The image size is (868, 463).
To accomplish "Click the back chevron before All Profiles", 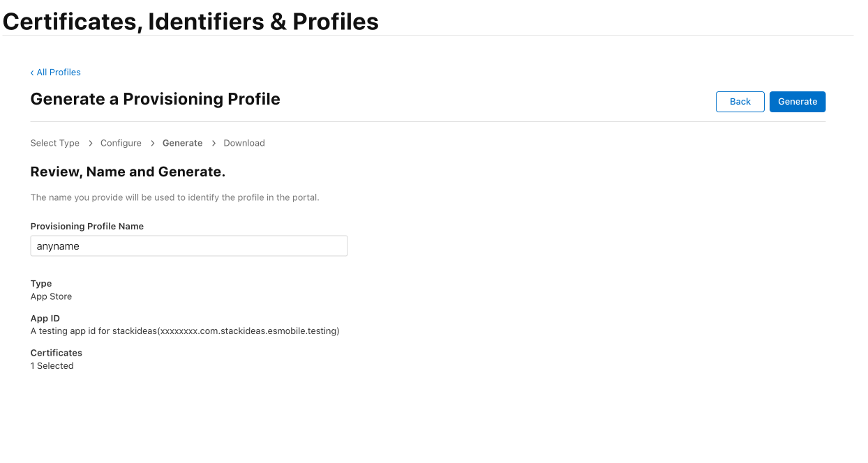I will point(32,72).
